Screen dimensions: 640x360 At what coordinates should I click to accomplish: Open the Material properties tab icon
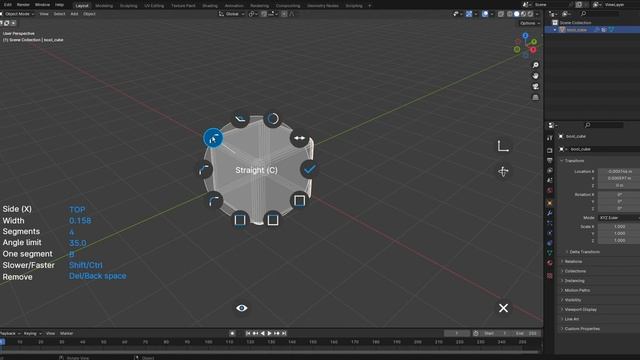tap(550, 263)
